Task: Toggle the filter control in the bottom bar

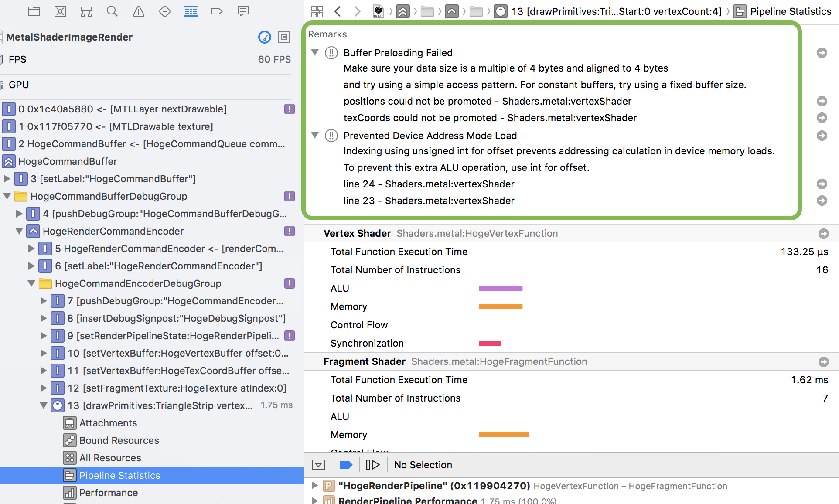Action: point(318,465)
